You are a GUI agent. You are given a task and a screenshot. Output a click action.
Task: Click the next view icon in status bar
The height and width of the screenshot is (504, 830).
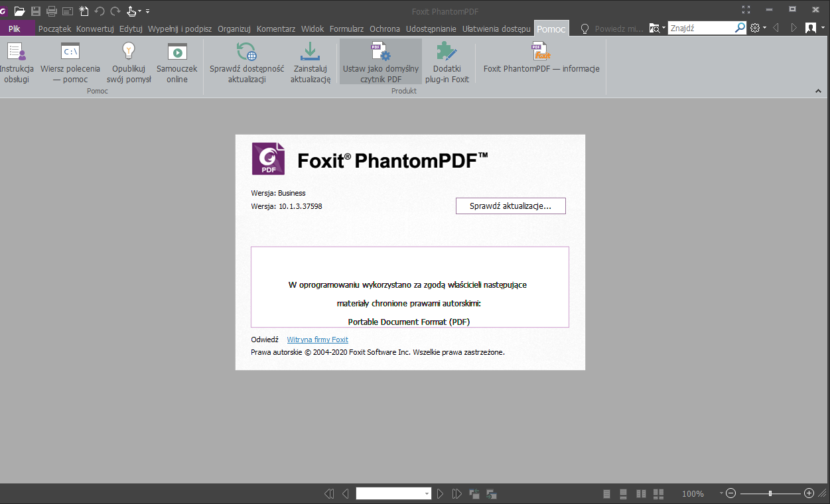492,493
